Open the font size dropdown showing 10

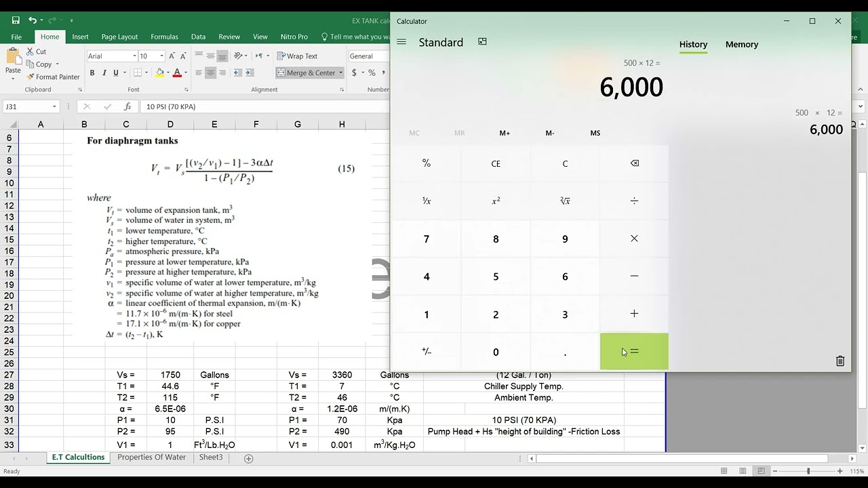tap(161, 56)
